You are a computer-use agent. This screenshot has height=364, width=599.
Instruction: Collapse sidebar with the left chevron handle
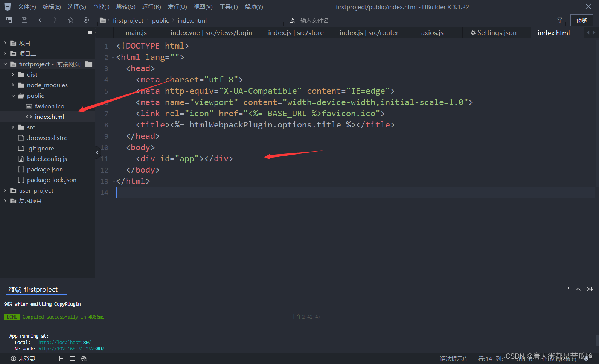(x=97, y=152)
